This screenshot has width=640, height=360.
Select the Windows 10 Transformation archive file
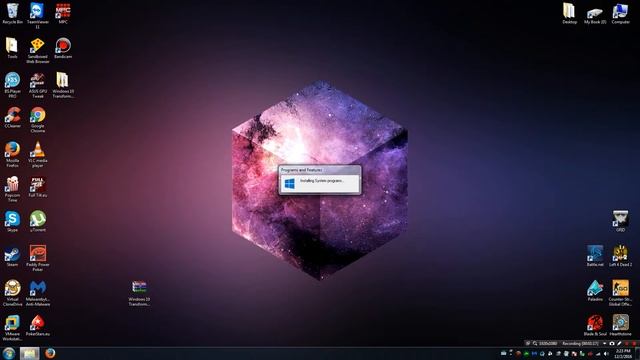[x=139, y=293]
